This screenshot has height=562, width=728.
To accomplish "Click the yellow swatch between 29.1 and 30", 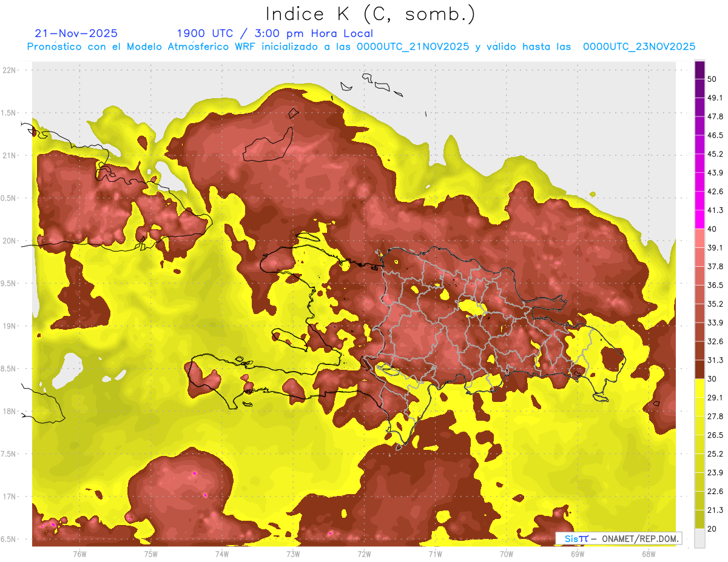I will tap(699, 388).
